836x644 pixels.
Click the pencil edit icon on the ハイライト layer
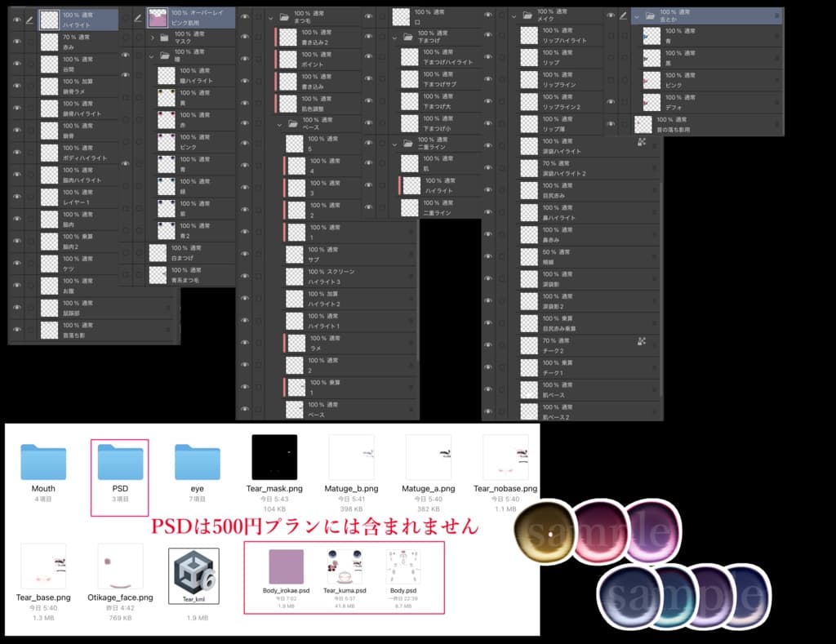(29, 20)
